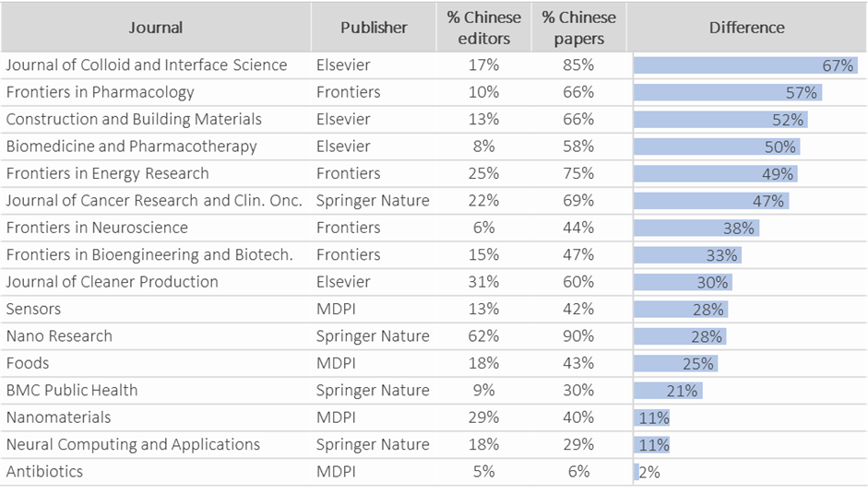Click the 62% Chinese editors value

[483, 336]
